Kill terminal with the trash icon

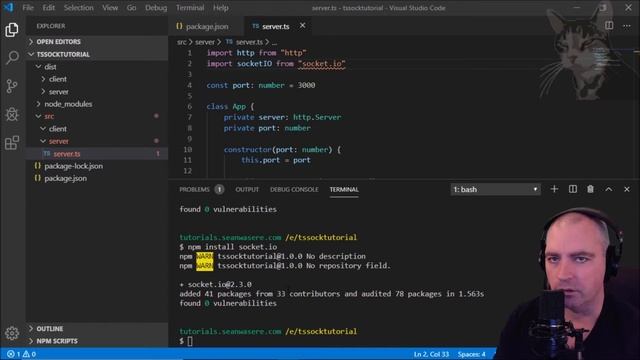pos(590,189)
